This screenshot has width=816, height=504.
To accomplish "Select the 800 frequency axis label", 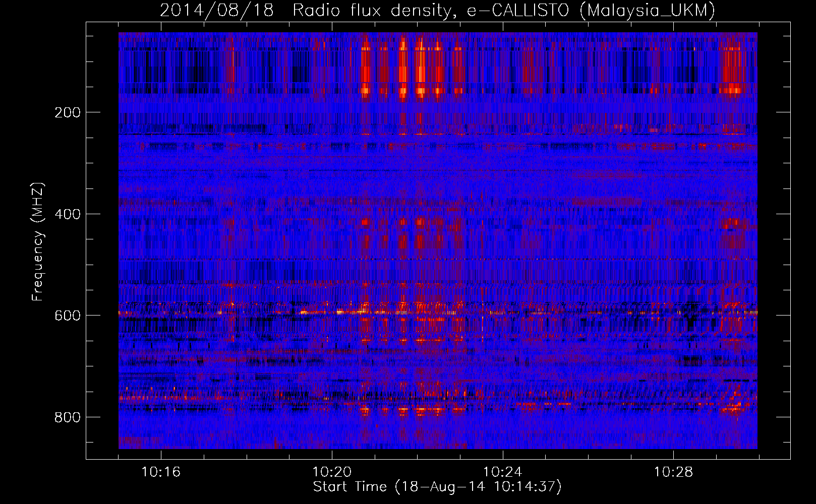I will click(67, 417).
